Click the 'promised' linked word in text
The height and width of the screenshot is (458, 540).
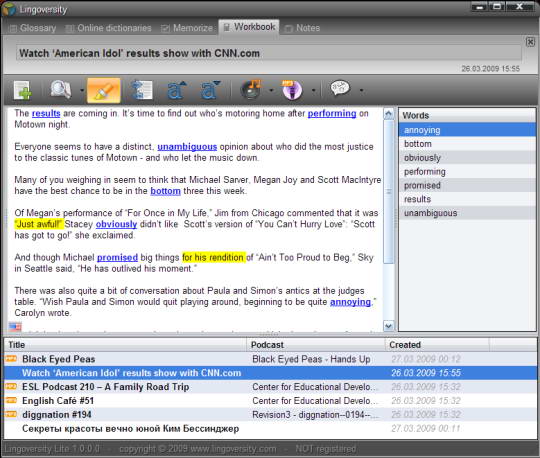(117, 257)
